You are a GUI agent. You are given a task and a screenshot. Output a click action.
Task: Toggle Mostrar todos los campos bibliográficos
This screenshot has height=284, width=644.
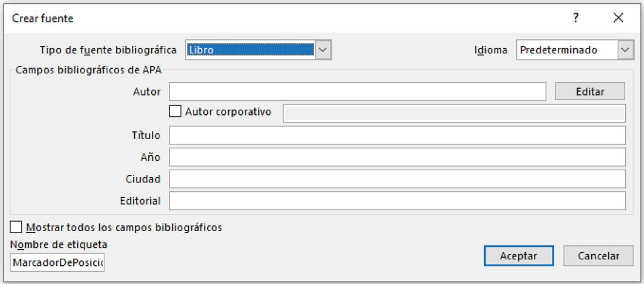coord(16,227)
